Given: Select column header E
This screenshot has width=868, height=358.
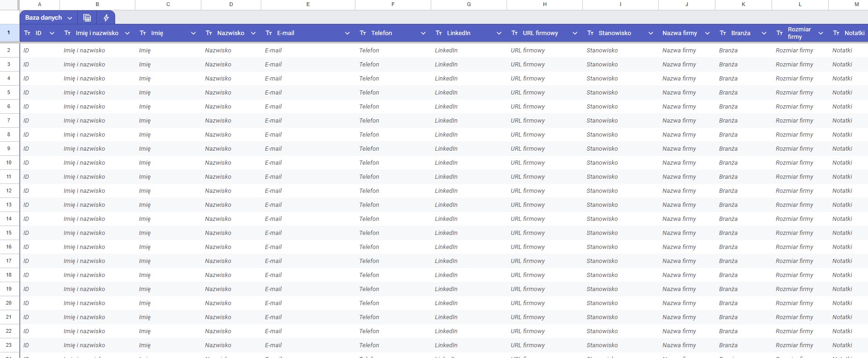Looking at the screenshot, I should tap(308, 4).
